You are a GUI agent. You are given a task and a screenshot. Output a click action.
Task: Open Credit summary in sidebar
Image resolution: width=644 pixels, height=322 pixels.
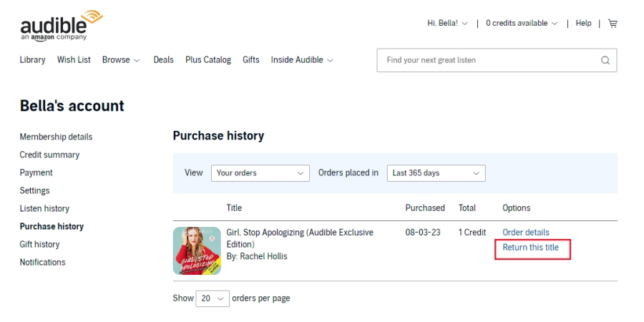click(x=49, y=155)
